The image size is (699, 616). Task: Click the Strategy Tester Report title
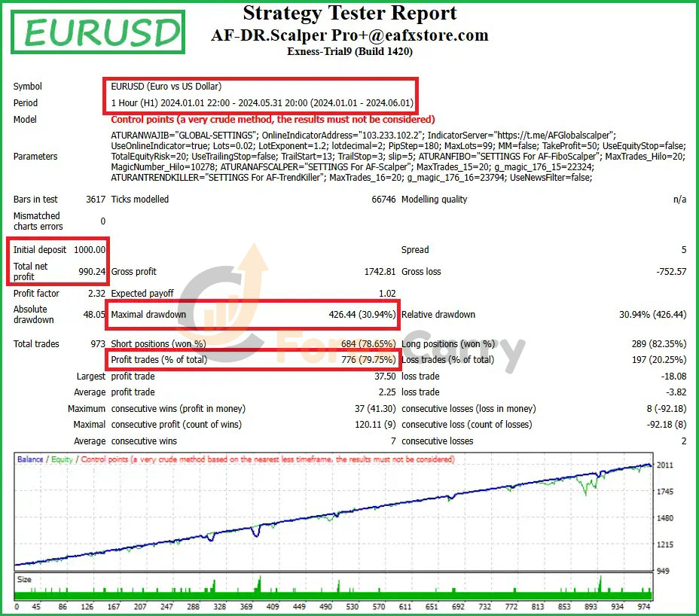pyautogui.click(x=349, y=14)
